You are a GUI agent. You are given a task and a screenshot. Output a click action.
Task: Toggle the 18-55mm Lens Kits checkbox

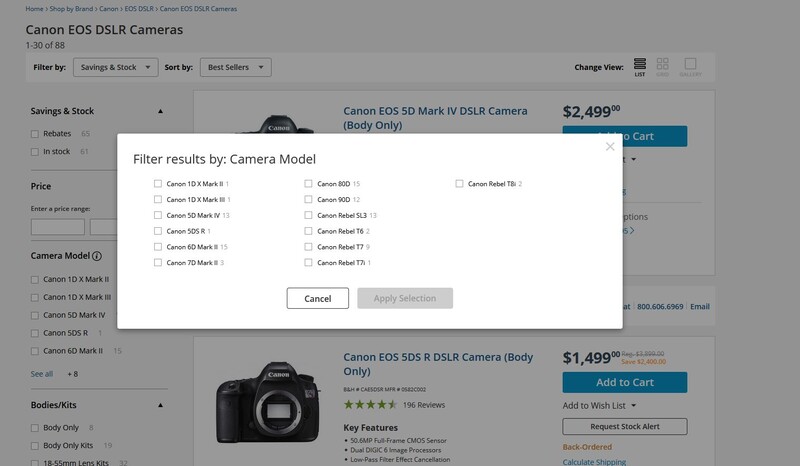[x=35, y=463]
